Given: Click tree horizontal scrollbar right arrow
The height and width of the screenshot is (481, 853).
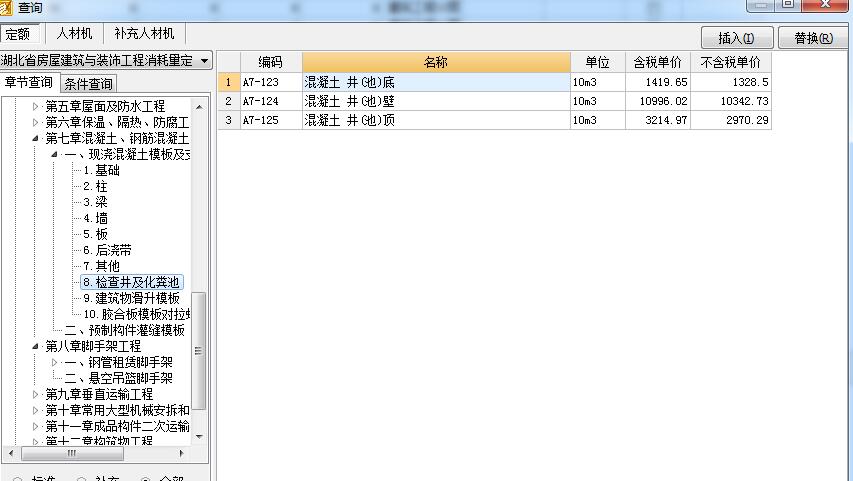Looking at the screenshot, I should 181,453.
